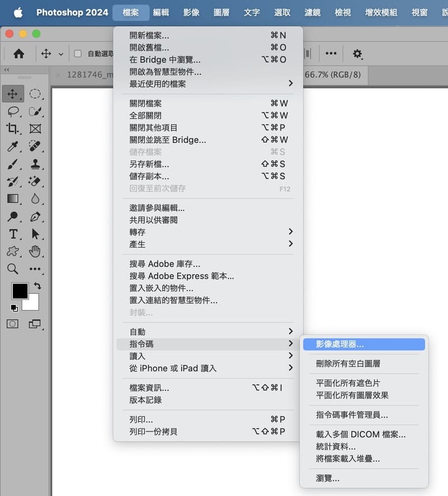
Task: Open the gear settings in options bar
Action: pyautogui.click(x=357, y=54)
